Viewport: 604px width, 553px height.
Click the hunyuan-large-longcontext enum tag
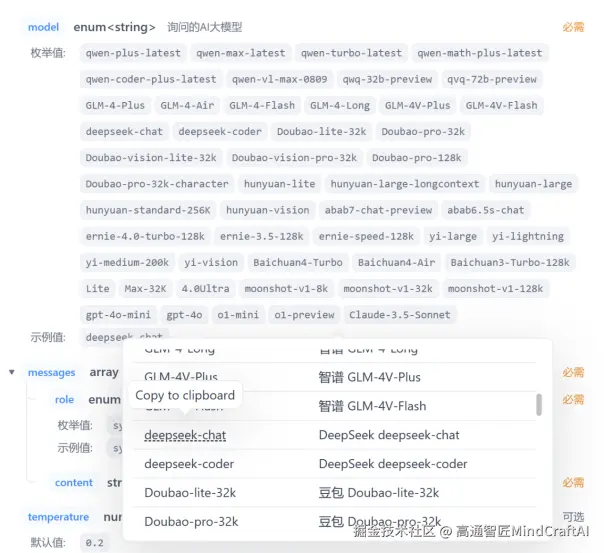[x=405, y=184]
